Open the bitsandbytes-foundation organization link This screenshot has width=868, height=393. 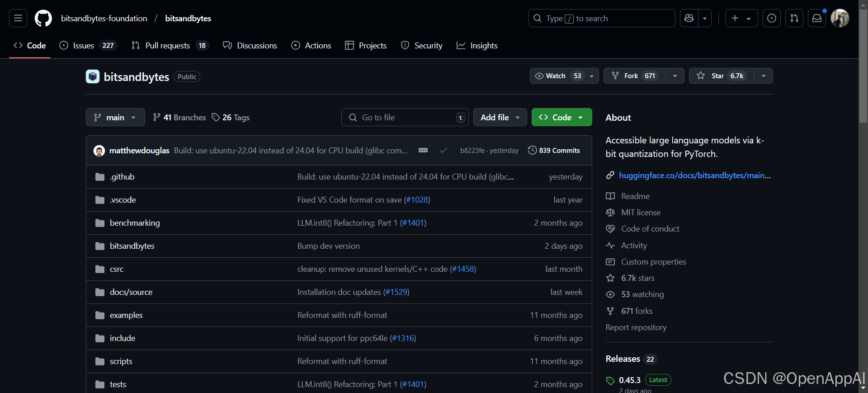(x=104, y=19)
